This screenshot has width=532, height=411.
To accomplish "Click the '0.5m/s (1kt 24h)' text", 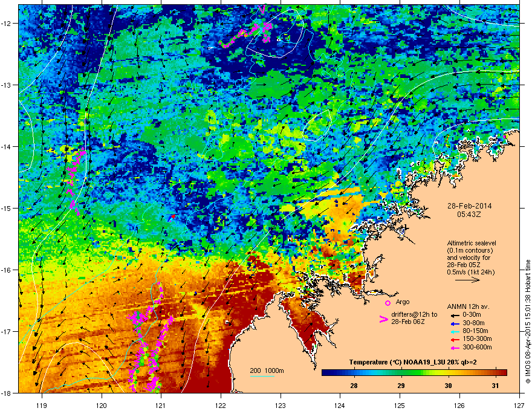I will coord(471,272).
